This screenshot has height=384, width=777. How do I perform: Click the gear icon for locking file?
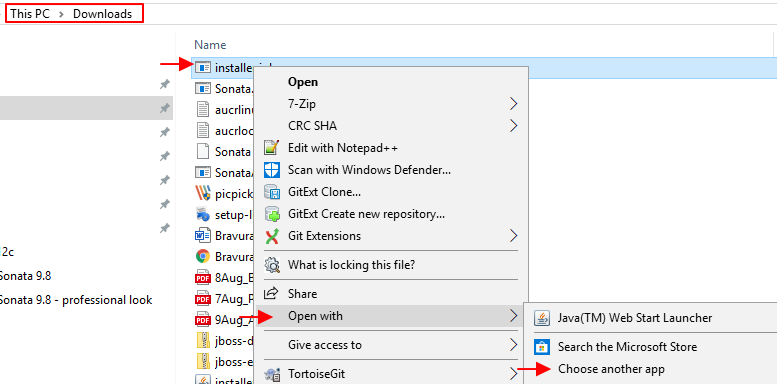click(272, 265)
